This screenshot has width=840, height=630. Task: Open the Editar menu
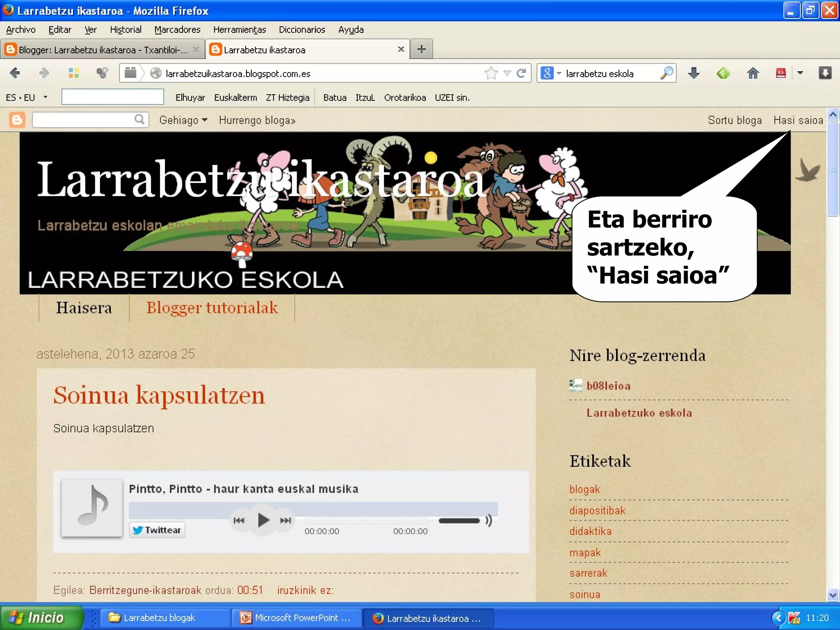[x=60, y=30]
